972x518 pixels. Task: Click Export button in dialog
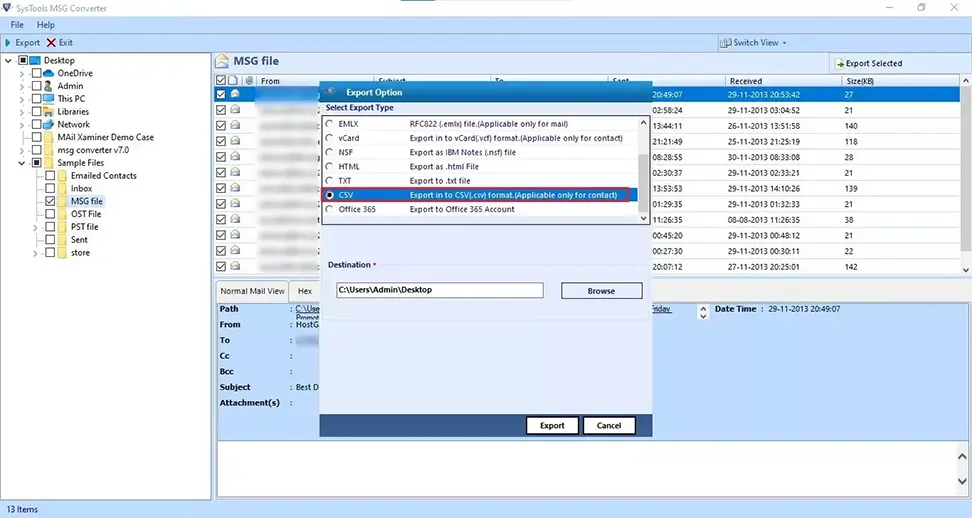[552, 426]
